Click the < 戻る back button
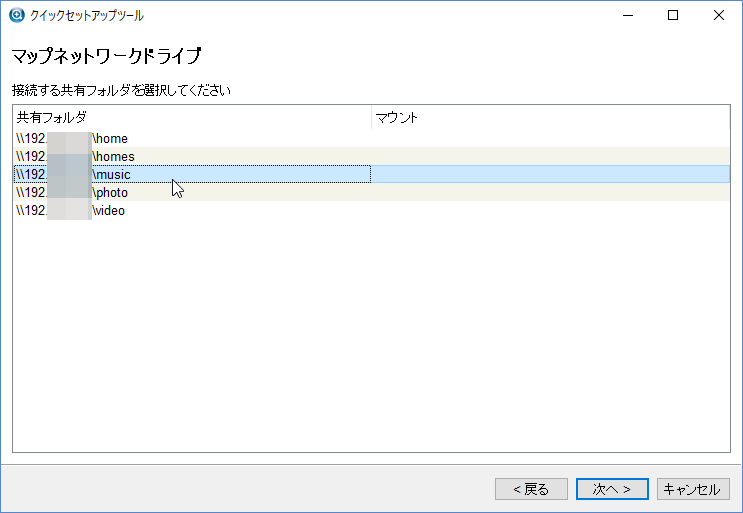This screenshot has height=513, width=743. (531, 489)
